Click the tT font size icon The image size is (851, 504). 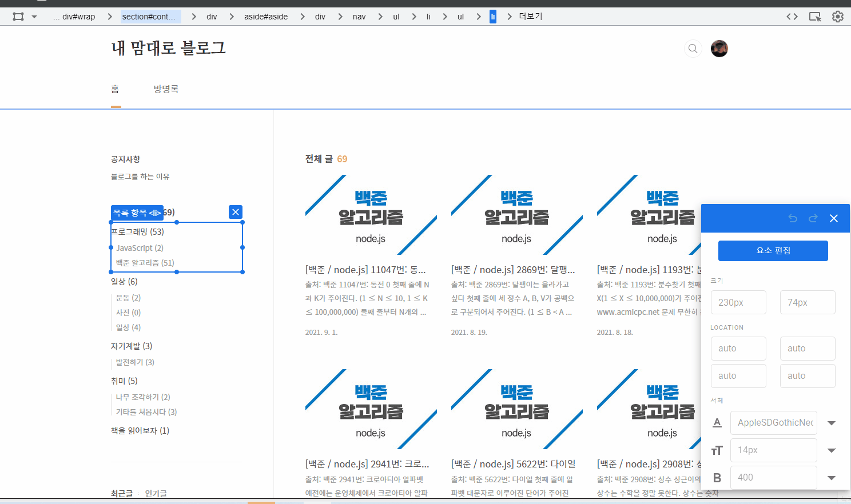coord(717,451)
